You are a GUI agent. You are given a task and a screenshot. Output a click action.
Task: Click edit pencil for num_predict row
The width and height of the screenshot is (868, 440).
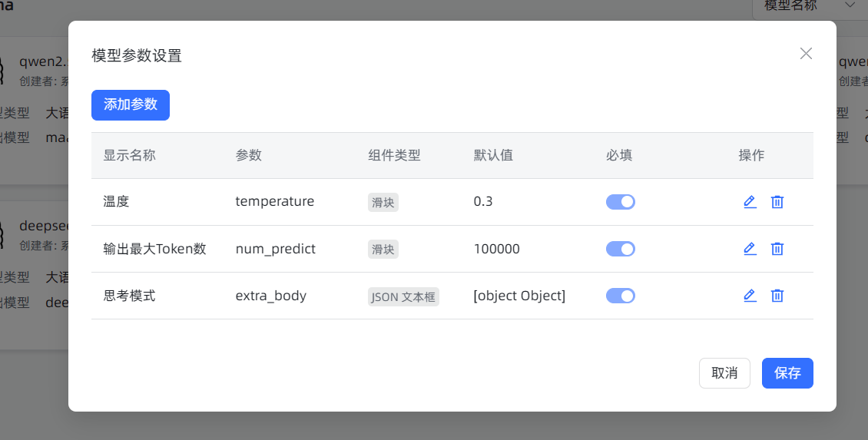750,249
